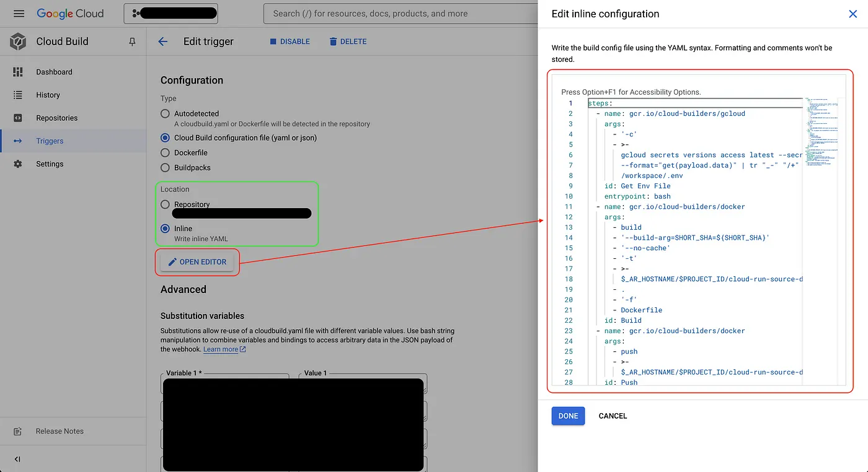This screenshot has height=472, width=868.
Task: Click the 'id: Push' line
Action: coord(621,382)
